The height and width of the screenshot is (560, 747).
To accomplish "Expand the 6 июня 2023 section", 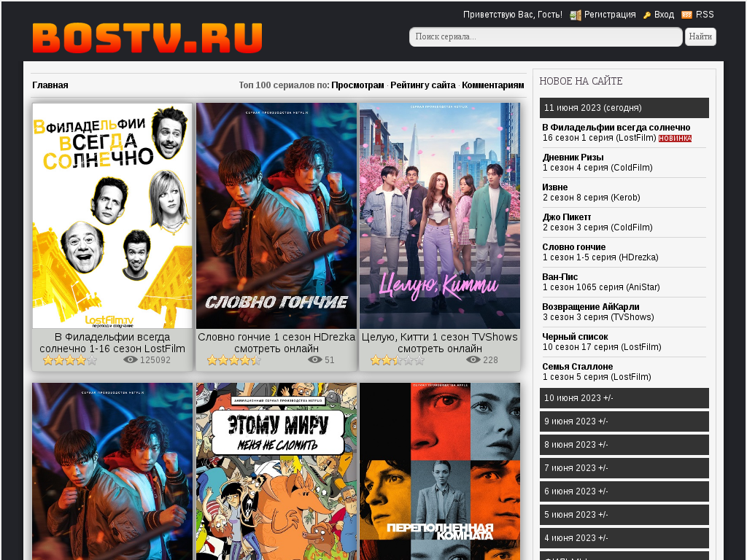I will [x=624, y=491].
